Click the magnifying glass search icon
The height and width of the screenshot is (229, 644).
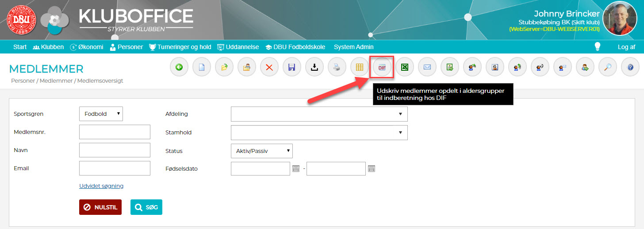608,68
